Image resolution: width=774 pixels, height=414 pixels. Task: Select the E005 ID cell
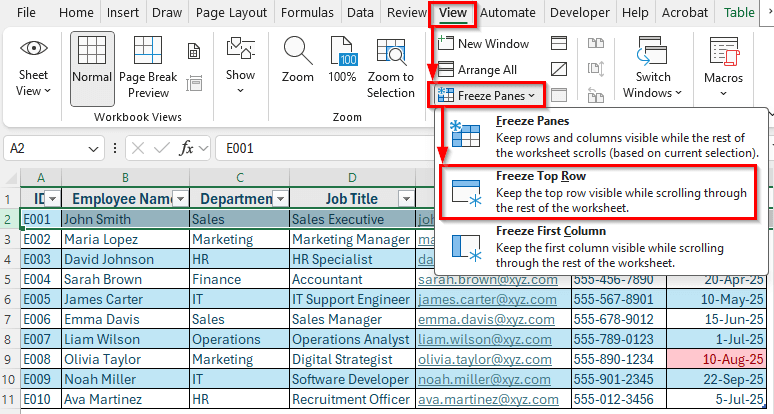pos(41,300)
